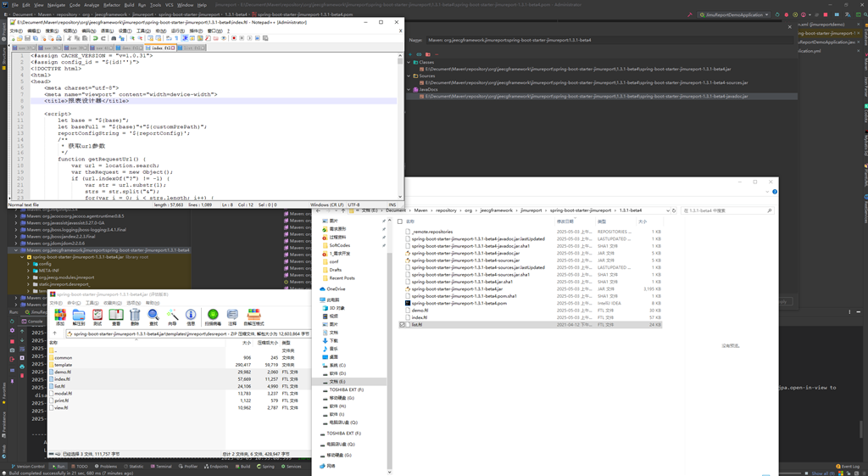This screenshot has height=476, width=868.
Task: Open IntelliJ Spring tool window
Action: [265, 467]
